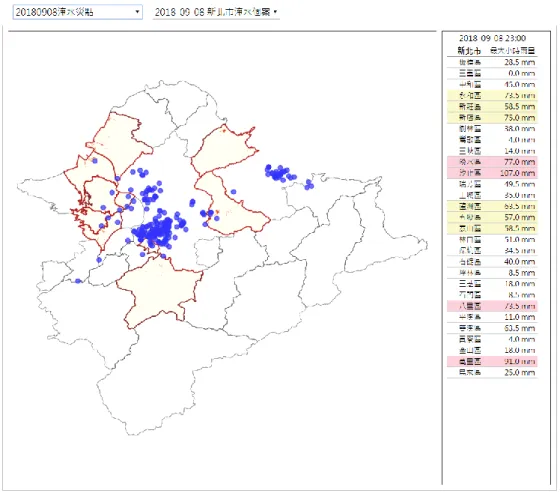Image resolution: width=560 pixels, height=496 pixels.
Task: Select the 107.0 mm rainfall row
Action: [x=492, y=173]
